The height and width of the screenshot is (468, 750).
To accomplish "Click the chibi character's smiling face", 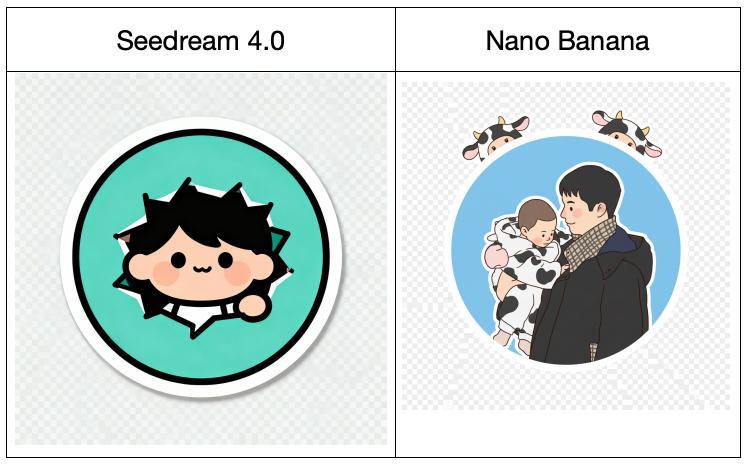I will [x=201, y=269].
